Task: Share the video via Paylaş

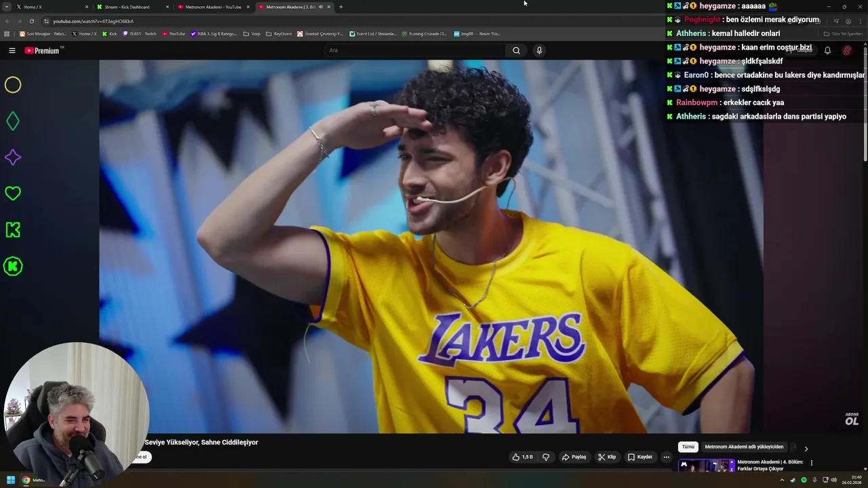Action: click(574, 457)
